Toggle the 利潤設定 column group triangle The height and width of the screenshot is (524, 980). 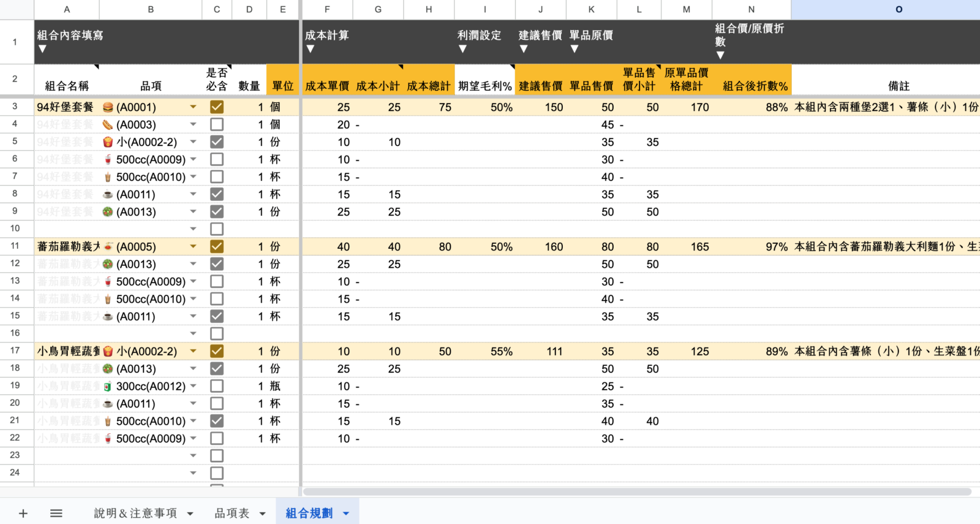pyautogui.click(x=462, y=49)
